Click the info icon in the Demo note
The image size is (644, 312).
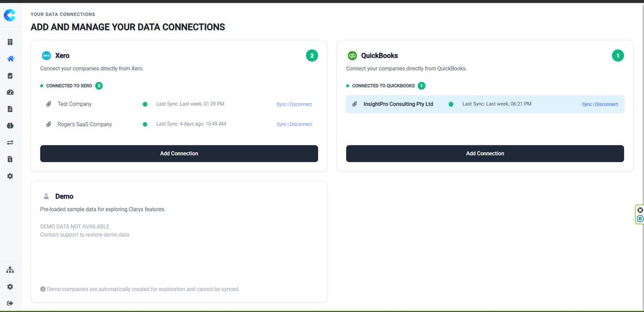[43, 289]
